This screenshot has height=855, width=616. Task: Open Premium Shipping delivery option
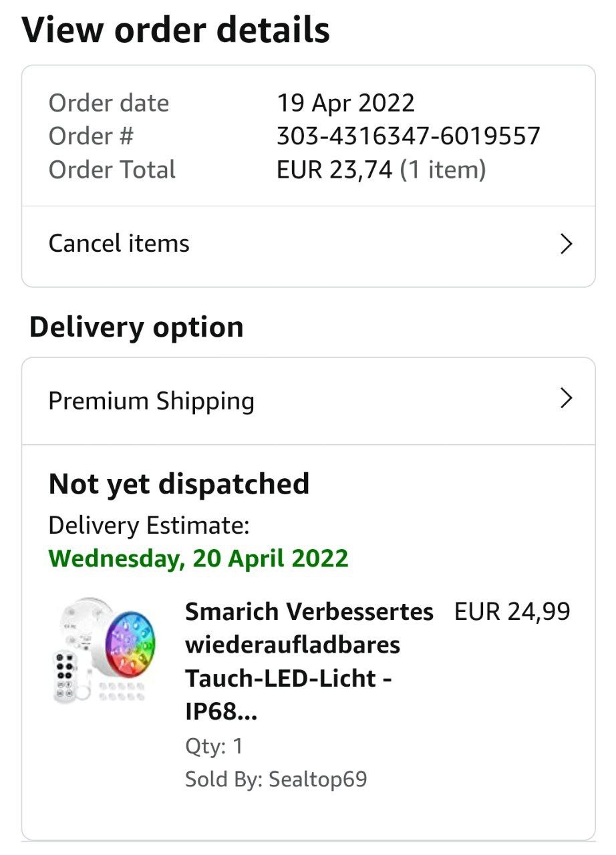point(152,401)
